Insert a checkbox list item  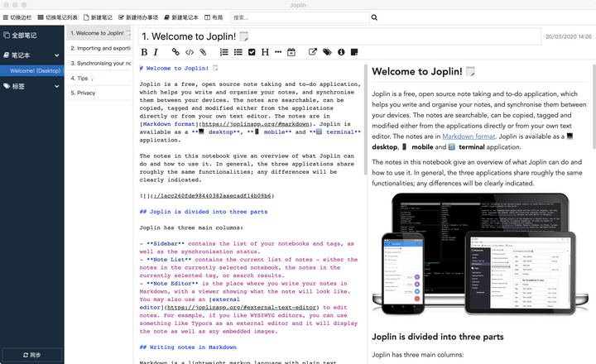[252, 52]
